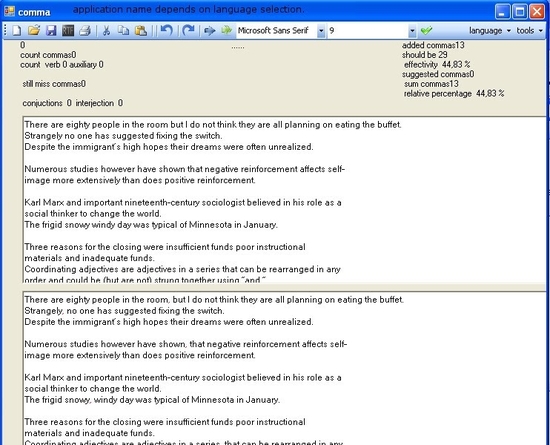Viewport: 550px width, 445px height.
Task: Click the 'suggested commas0' label
Action: tap(438, 74)
